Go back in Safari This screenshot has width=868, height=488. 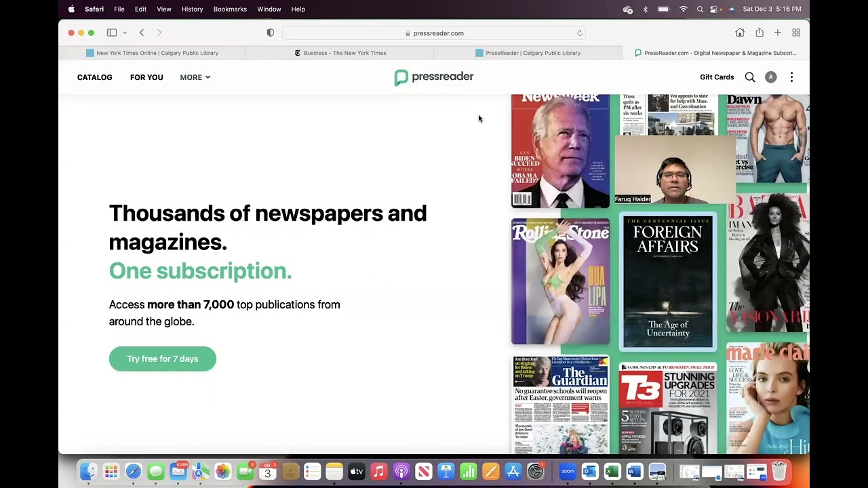click(x=142, y=33)
